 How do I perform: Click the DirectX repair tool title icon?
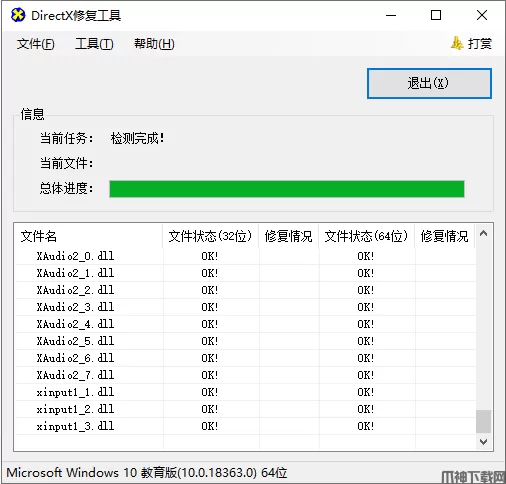tap(18, 15)
